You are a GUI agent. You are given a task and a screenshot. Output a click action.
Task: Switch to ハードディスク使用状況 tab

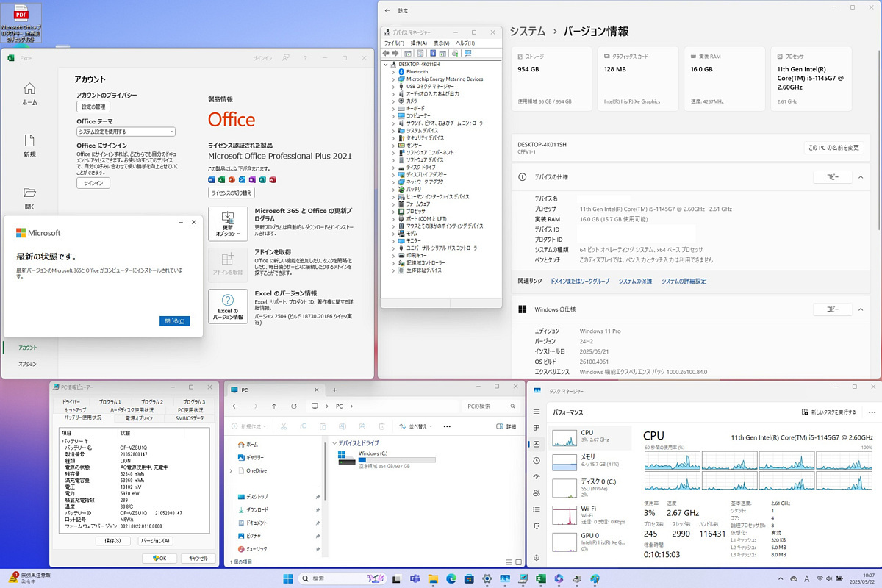tap(132, 410)
